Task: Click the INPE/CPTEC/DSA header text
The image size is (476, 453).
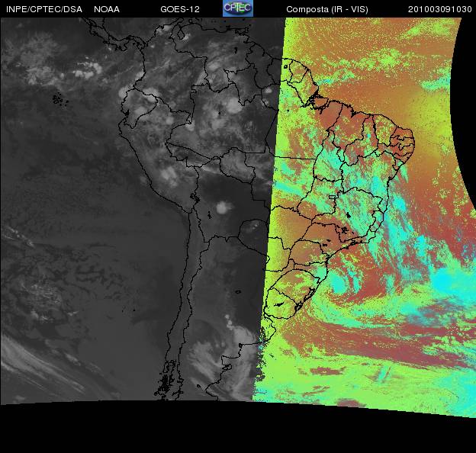Action: (44, 9)
